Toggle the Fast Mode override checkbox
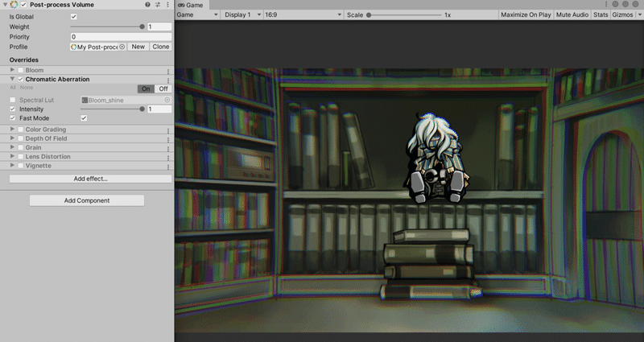The width and height of the screenshot is (644, 342). tap(12, 117)
